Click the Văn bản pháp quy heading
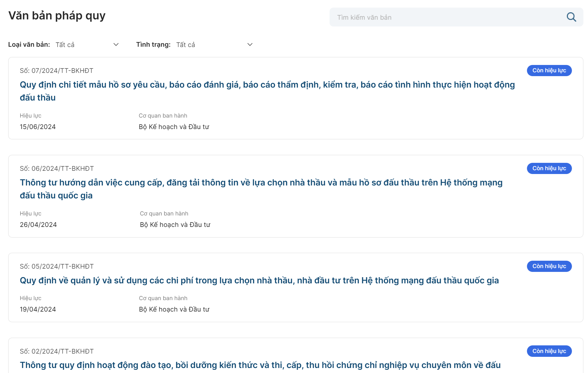This screenshot has height=373, width=588. tap(57, 16)
